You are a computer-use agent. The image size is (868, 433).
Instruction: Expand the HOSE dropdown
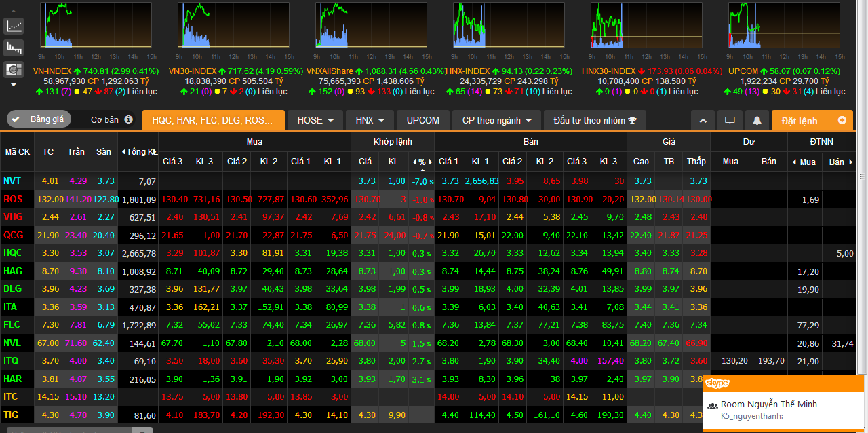(x=315, y=120)
